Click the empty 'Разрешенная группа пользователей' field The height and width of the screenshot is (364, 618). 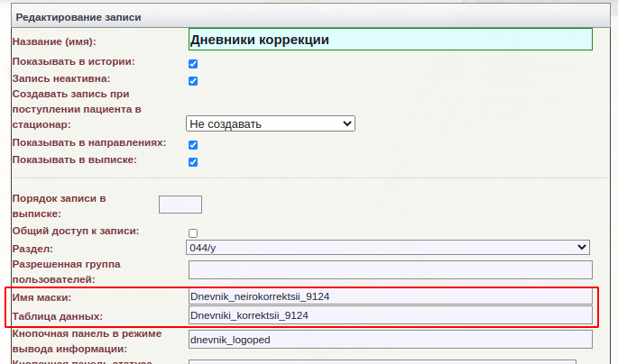[390, 269]
